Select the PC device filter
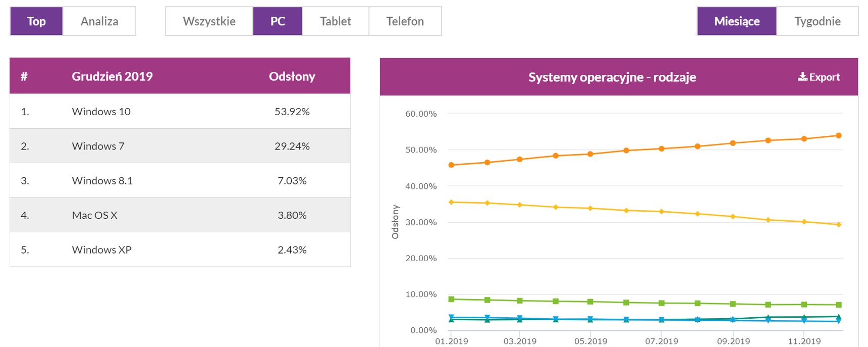Screen dimensions: 868x347 [278, 21]
